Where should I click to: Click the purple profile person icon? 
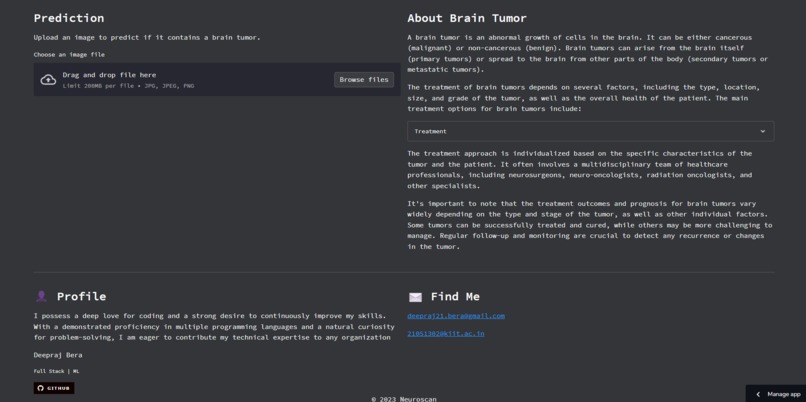point(42,297)
